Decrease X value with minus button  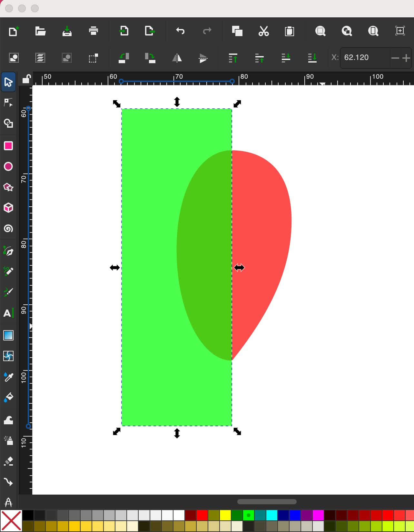395,58
